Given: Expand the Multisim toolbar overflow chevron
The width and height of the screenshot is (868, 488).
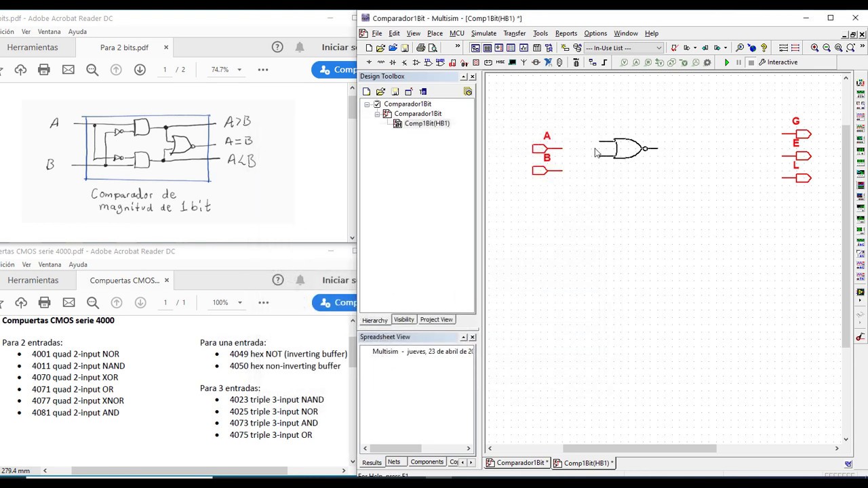Looking at the screenshot, I should pos(458,47).
